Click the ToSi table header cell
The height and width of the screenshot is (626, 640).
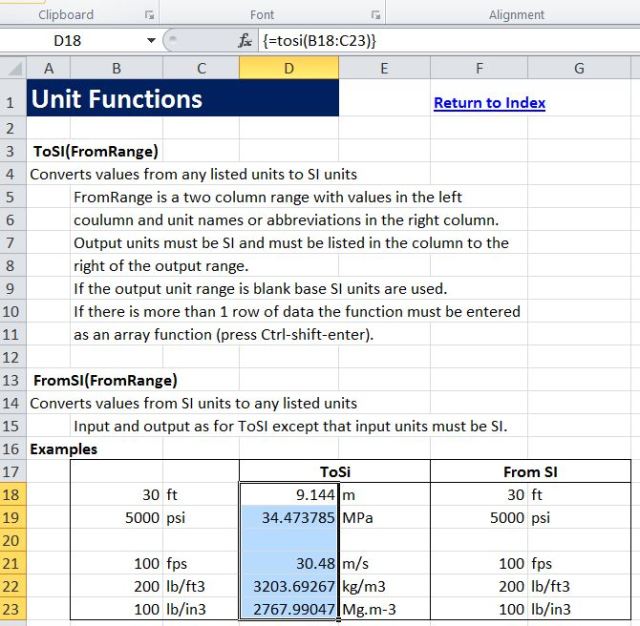(334, 471)
